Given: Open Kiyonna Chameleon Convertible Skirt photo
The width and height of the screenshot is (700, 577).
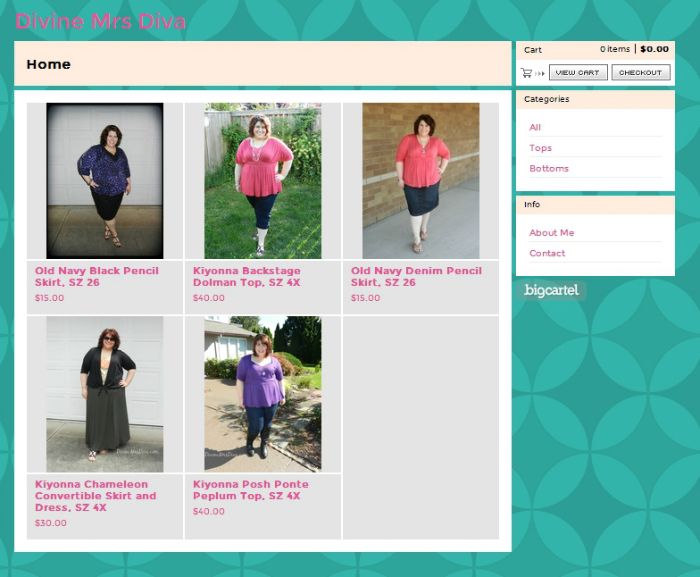Looking at the screenshot, I should coord(105,394).
